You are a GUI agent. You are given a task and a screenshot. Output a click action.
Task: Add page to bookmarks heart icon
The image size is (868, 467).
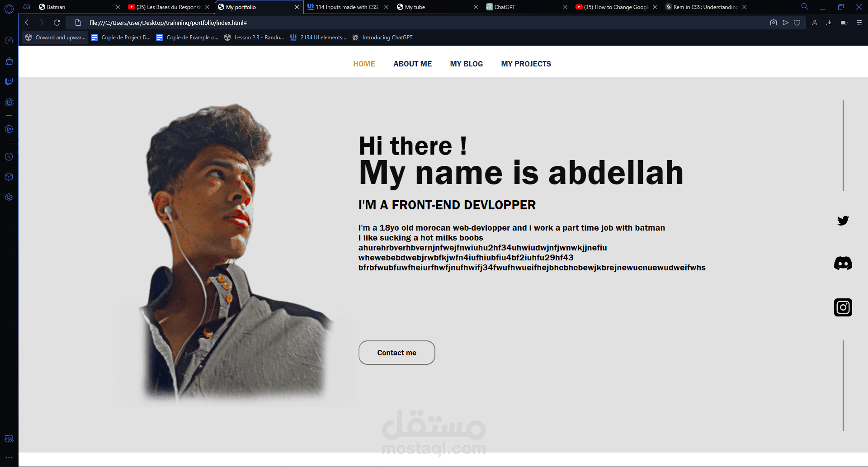tap(797, 23)
